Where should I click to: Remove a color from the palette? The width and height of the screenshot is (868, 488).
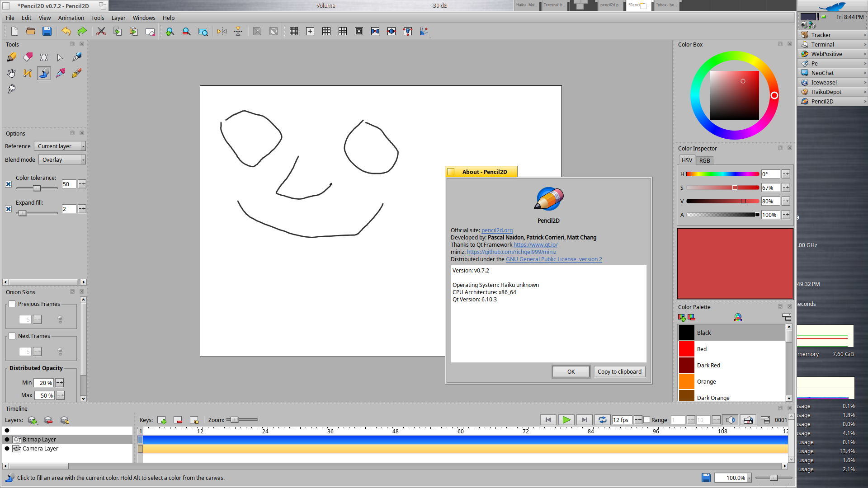691,318
